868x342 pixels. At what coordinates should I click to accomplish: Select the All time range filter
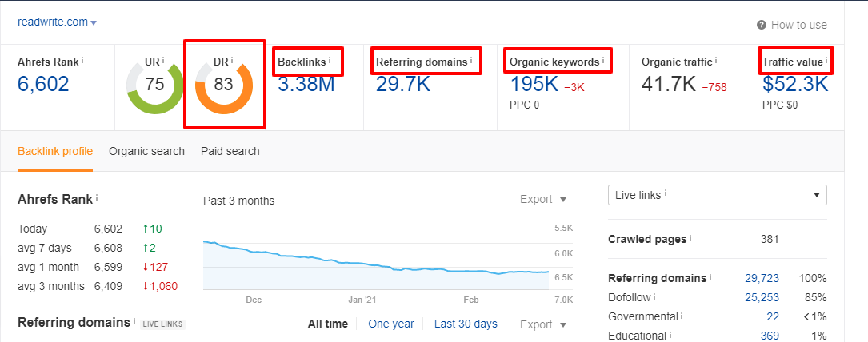pyautogui.click(x=328, y=324)
